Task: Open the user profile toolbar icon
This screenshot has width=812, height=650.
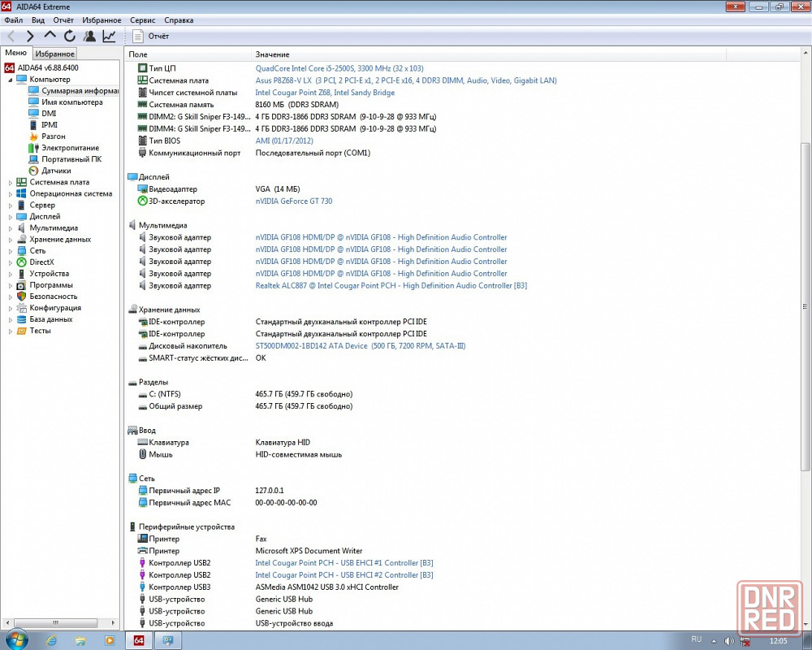Action: [89, 36]
